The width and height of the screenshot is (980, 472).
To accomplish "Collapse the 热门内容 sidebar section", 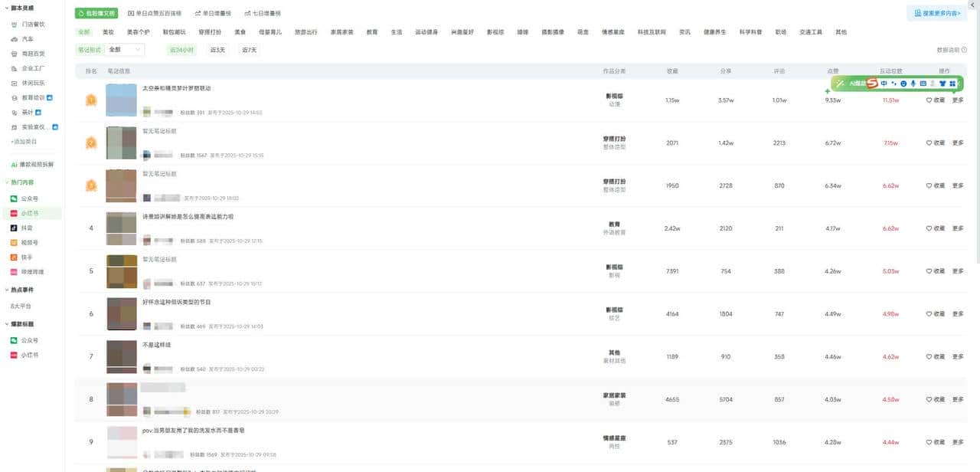I will pyautogui.click(x=5, y=182).
